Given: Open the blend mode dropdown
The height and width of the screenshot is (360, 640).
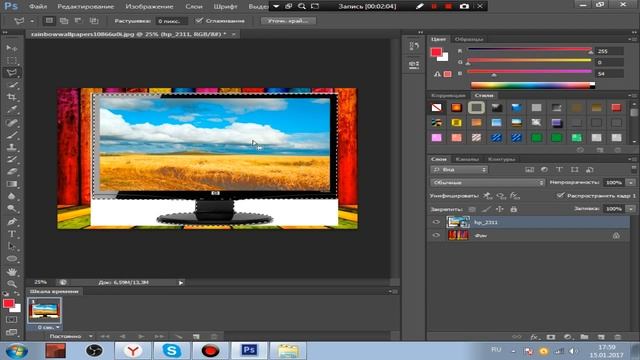Looking at the screenshot, I should click(x=488, y=182).
